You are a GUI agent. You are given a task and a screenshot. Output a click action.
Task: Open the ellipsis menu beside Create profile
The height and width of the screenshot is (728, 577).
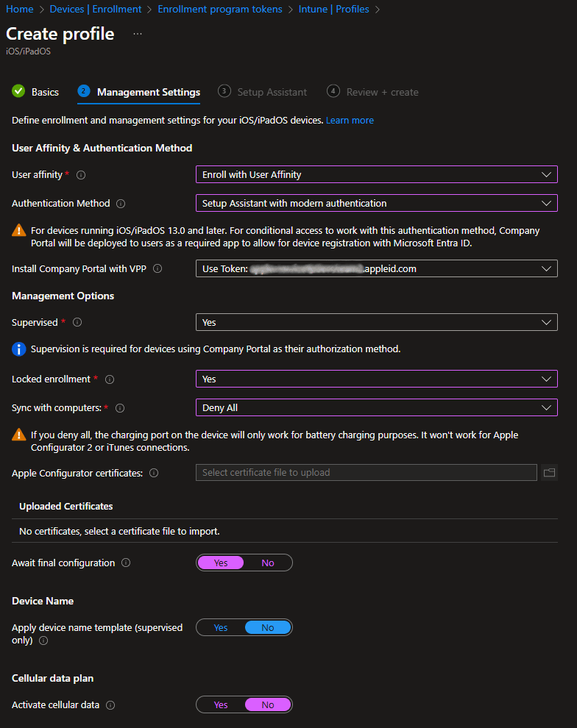pos(138,35)
